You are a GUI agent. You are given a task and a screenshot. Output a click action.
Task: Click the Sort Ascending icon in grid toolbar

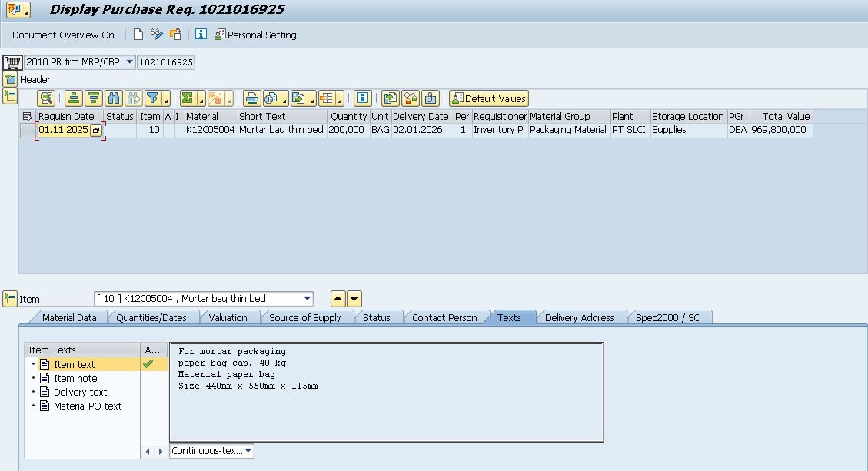73,98
